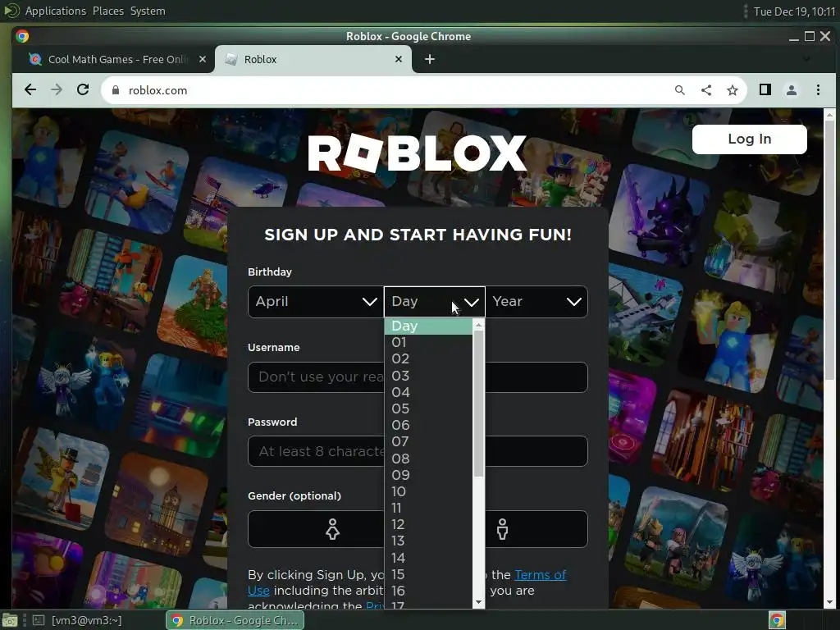
Task: Open the System menu
Action: click(x=148, y=11)
